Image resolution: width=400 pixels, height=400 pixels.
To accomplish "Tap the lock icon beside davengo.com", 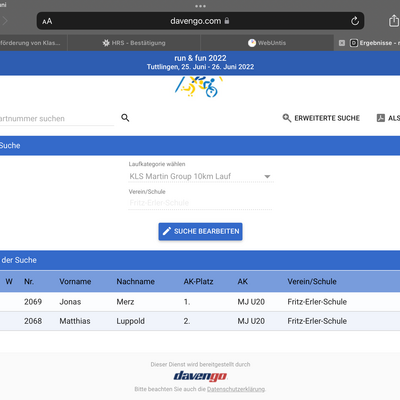I will [x=227, y=21].
